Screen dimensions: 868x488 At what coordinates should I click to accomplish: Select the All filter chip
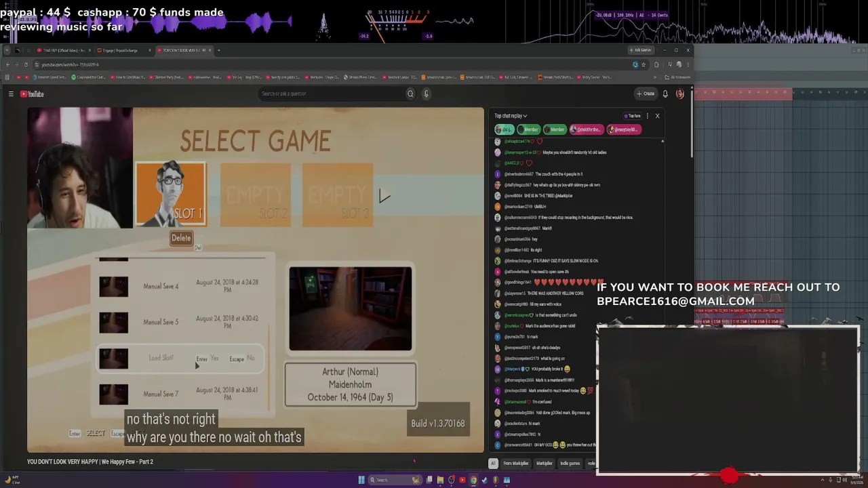[493, 464]
